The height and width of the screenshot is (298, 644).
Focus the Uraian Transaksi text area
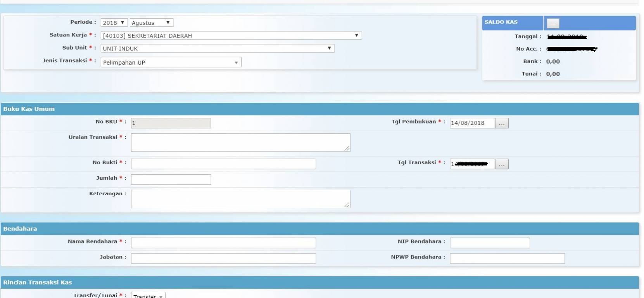click(x=240, y=143)
